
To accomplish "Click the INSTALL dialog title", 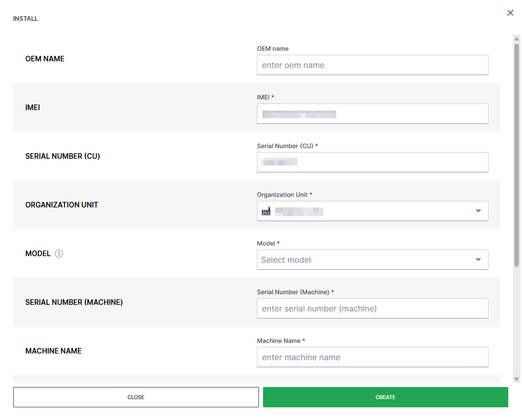I will 25,19.
